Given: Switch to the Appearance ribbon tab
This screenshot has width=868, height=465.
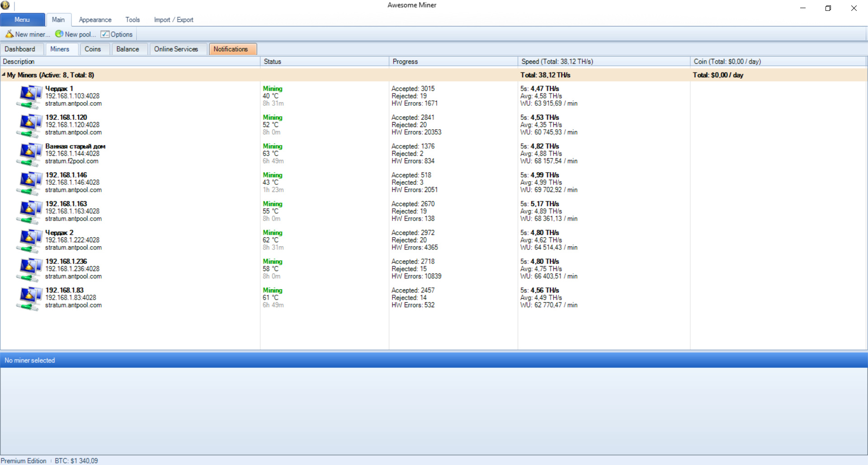Looking at the screenshot, I should [x=95, y=20].
